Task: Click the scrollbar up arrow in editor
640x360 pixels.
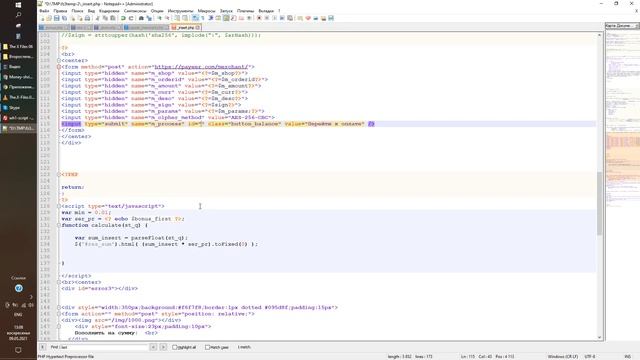Action: (599, 35)
